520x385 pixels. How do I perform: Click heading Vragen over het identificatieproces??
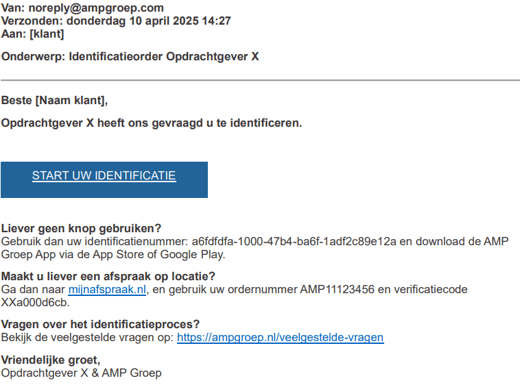[x=100, y=324]
